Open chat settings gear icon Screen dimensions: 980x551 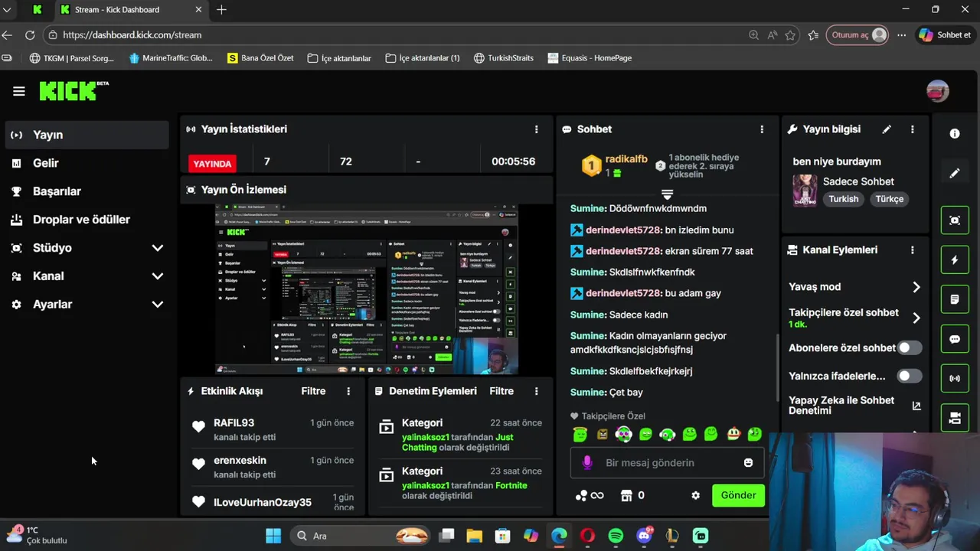695,496
